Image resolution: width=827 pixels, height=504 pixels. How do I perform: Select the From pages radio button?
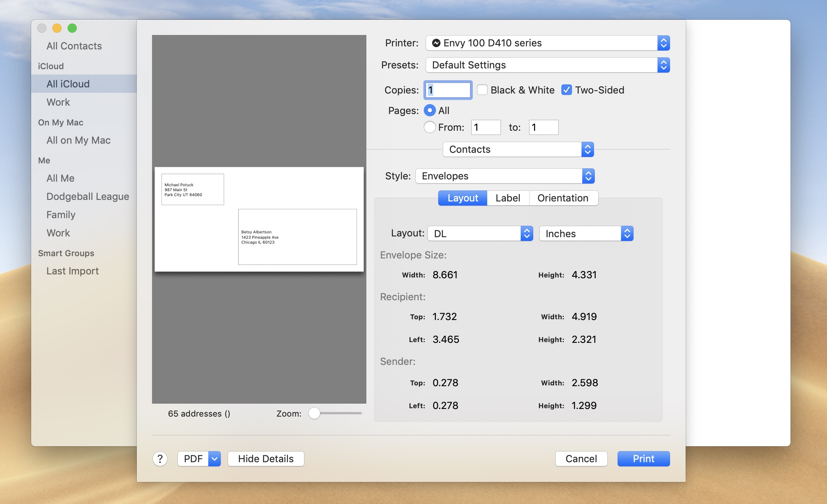coord(430,127)
